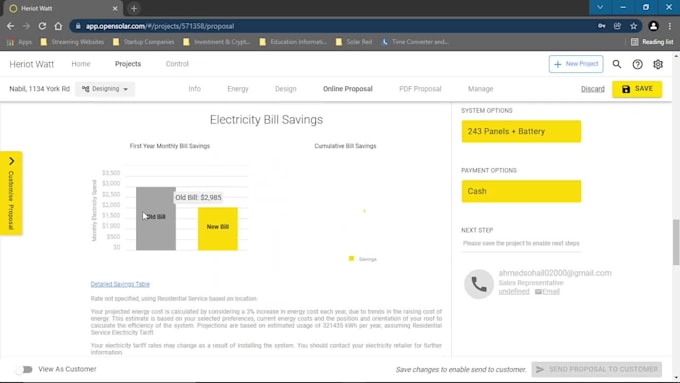This screenshot has width=680, height=383.
Task: Reload the page with refresh icon
Action: point(42,26)
